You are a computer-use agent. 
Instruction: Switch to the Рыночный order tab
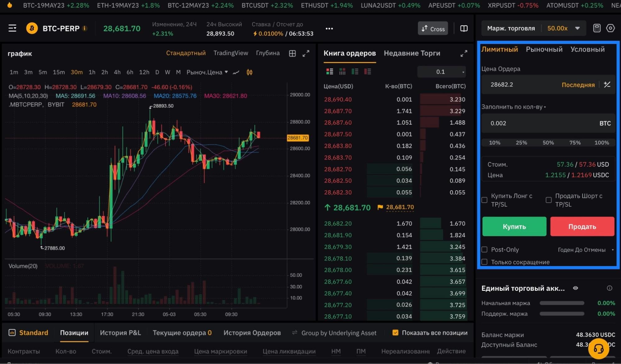544,49
